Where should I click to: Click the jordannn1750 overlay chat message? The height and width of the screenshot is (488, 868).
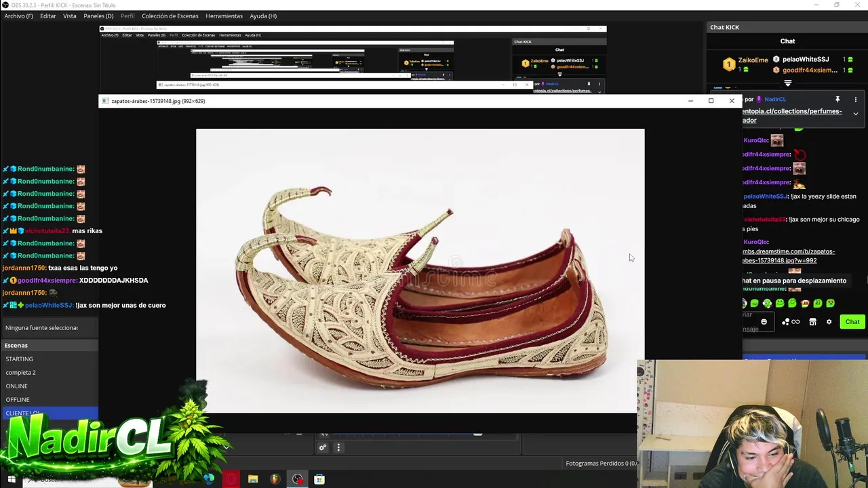(60, 268)
